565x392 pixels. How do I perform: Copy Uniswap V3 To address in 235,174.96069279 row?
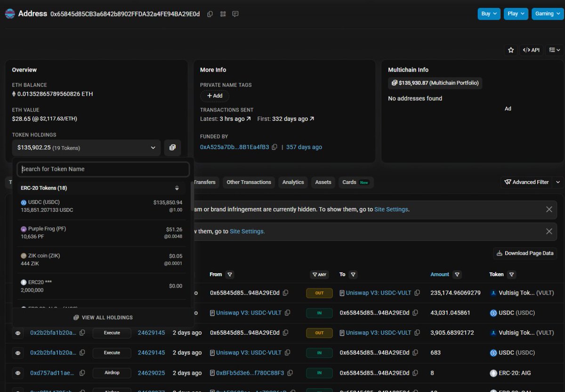pos(417,293)
